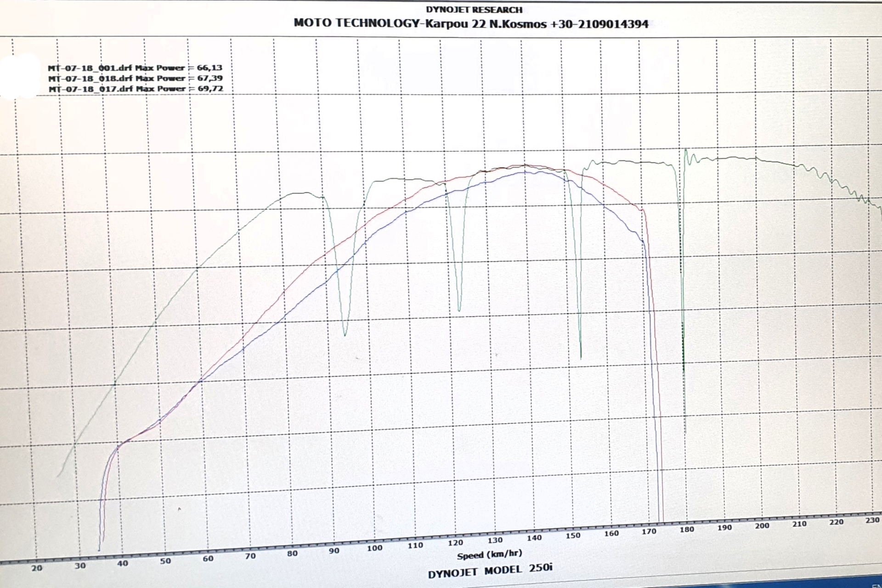Click the 120 speed axis tick label
The height and width of the screenshot is (588, 882).
pos(455,543)
